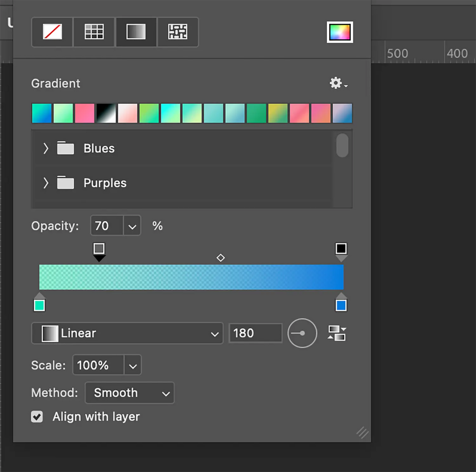Viewport: 476px width, 472px height.
Task: Choose the light green recent gradient swatch
Action: 63,113
